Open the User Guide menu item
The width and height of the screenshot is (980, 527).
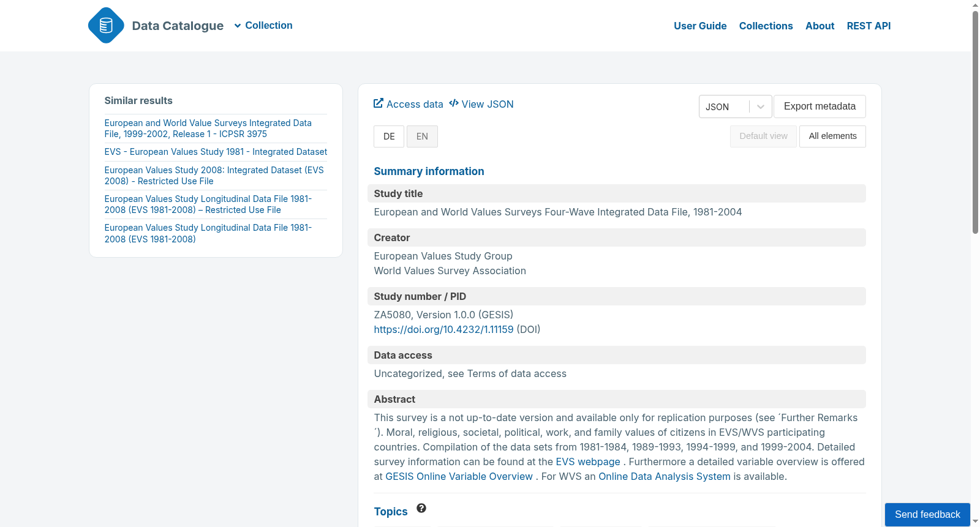[x=700, y=26]
